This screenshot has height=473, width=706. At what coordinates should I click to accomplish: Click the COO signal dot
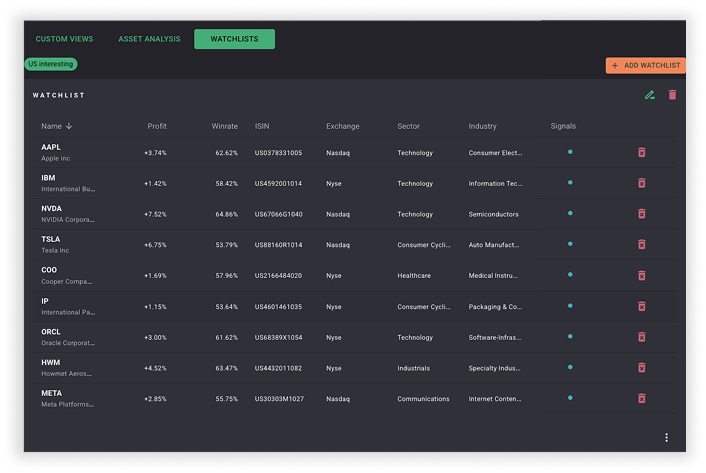(570, 275)
